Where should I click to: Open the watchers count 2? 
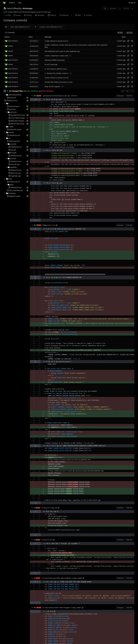[x=120, y=8]
